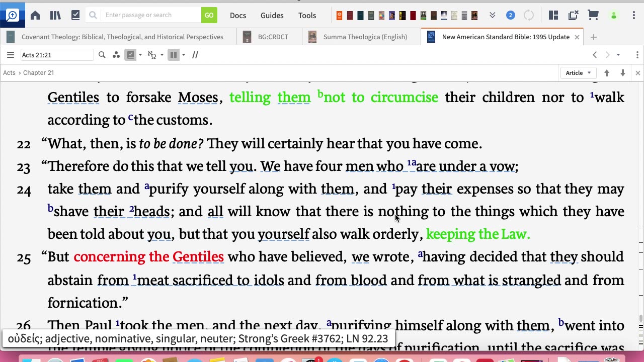Open the Factbook checkmark icon
This screenshot has height=362, width=644.
click(75, 15)
